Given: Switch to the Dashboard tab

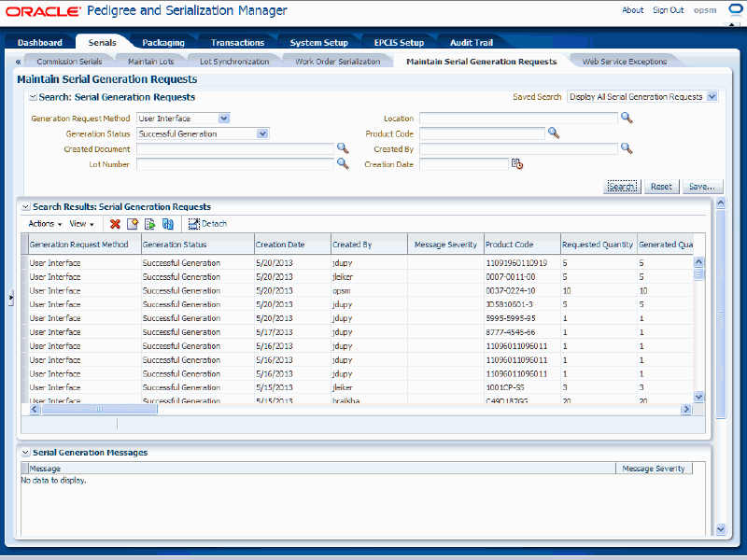Looking at the screenshot, I should [40, 42].
